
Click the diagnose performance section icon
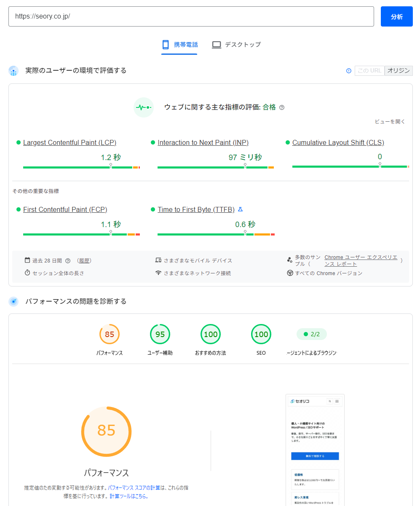tap(13, 301)
